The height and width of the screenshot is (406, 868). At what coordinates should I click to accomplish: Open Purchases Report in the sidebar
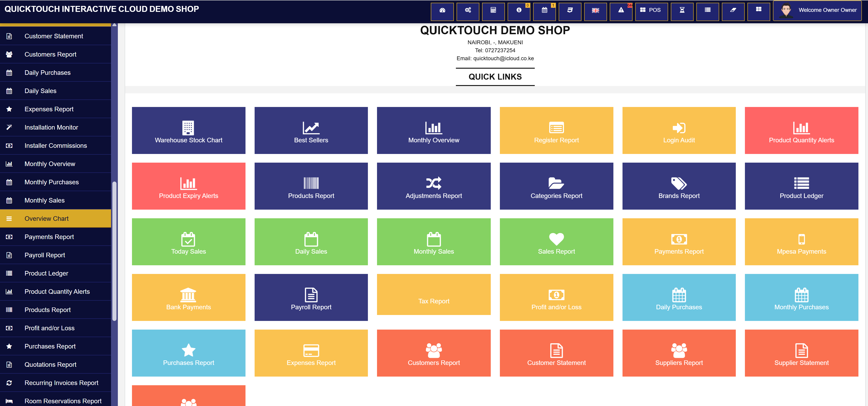pos(55,346)
